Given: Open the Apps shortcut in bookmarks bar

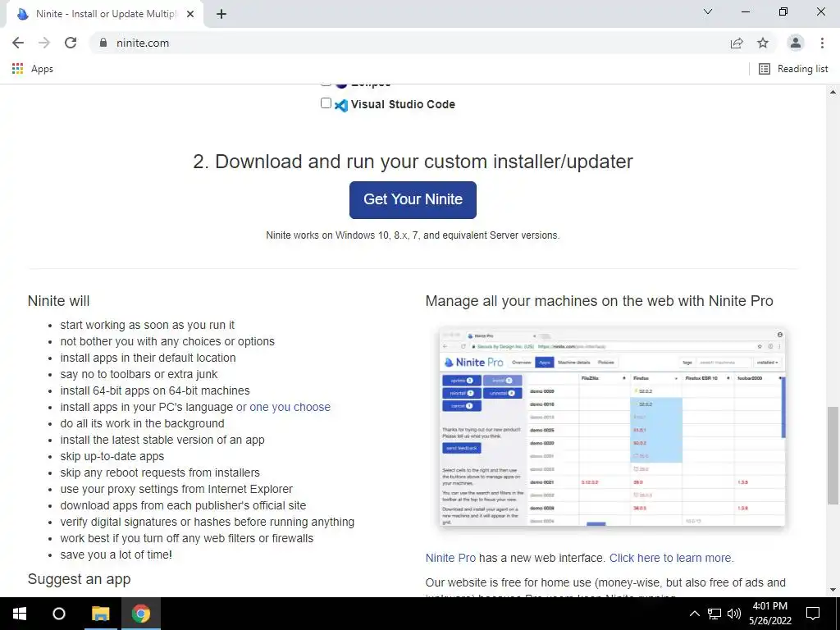Looking at the screenshot, I should click(x=33, y=69).
